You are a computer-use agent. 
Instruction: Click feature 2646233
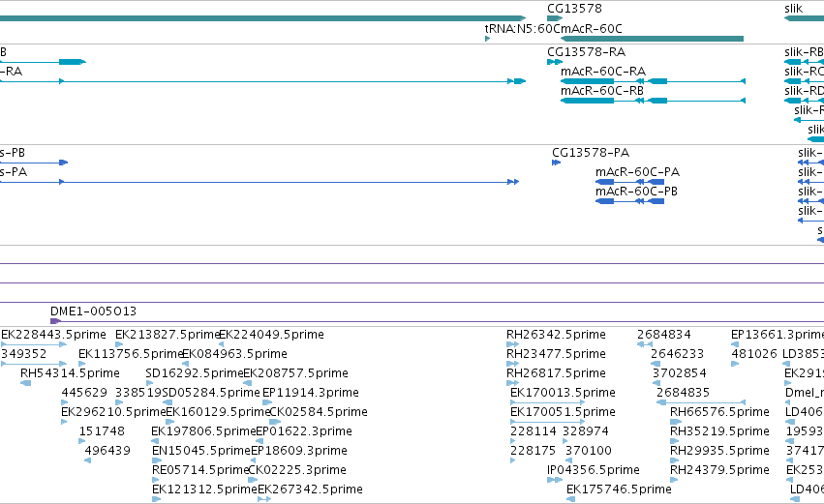677,354
